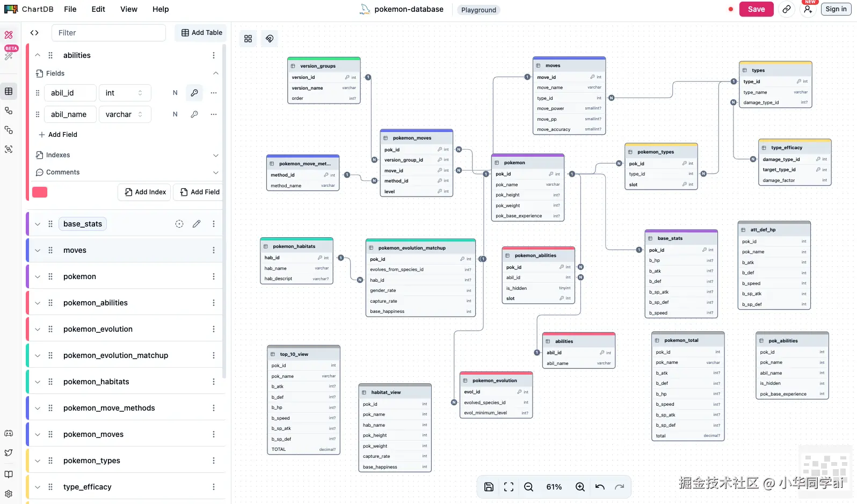The width and height of the screenshot is (857, 504).
Task: Click the highlight overlapping tables icon
Action: pyautogui.click(x=270, y=39)
